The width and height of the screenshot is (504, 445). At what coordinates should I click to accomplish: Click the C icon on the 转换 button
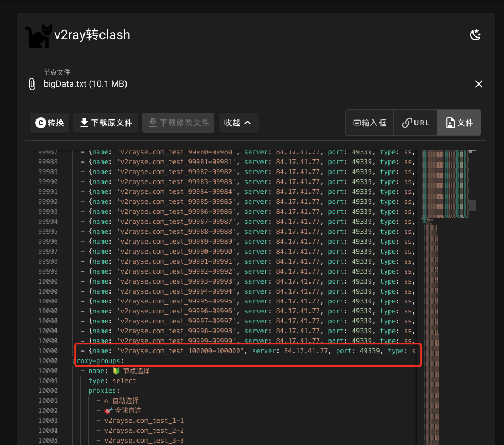tap(40, 123)
